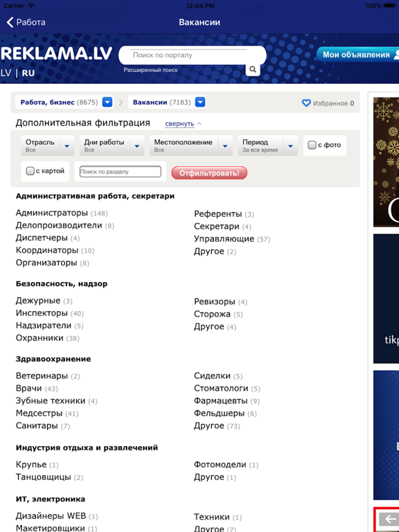Open the Администраторы vacancy category
The height and width of the screenshot is (532, 399).
(51, 213)
